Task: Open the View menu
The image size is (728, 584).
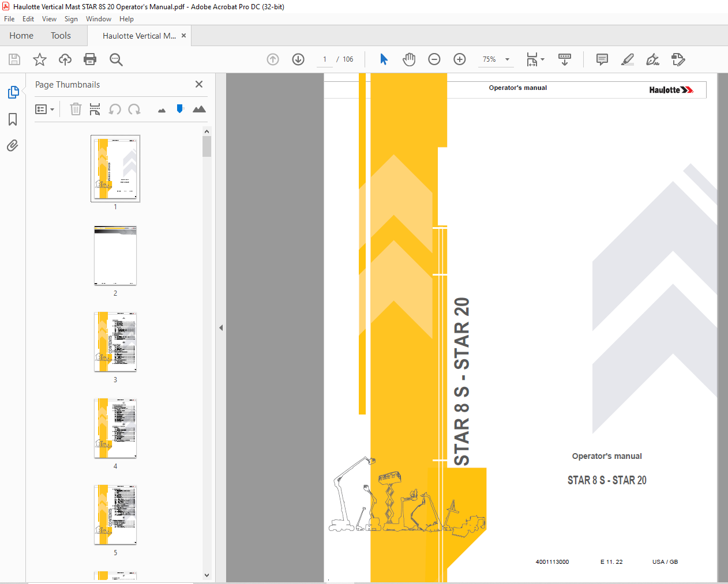Action: (x=49, y=19)
